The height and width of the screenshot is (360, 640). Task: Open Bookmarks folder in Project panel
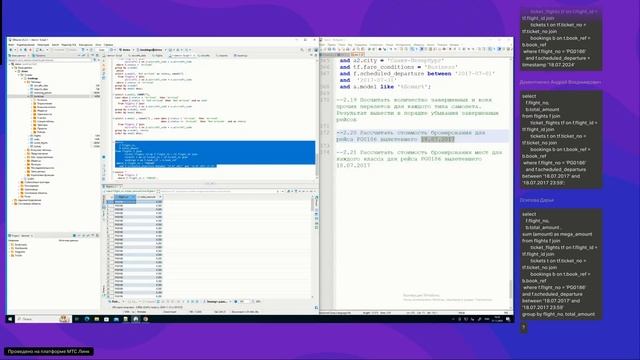click(x=20, y=244)
